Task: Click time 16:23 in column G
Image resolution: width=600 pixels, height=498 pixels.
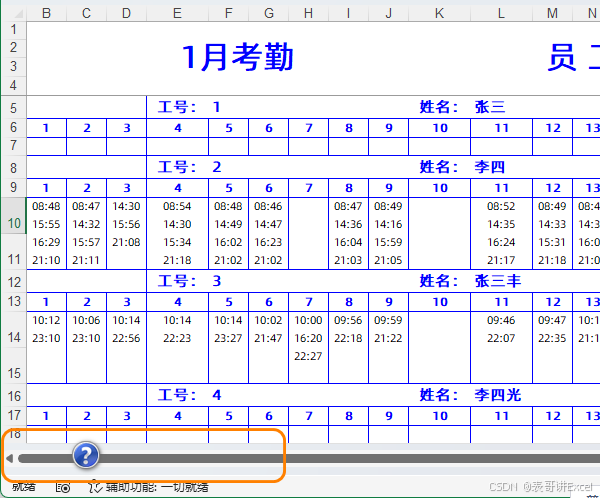Action: (x=268, y=242)
